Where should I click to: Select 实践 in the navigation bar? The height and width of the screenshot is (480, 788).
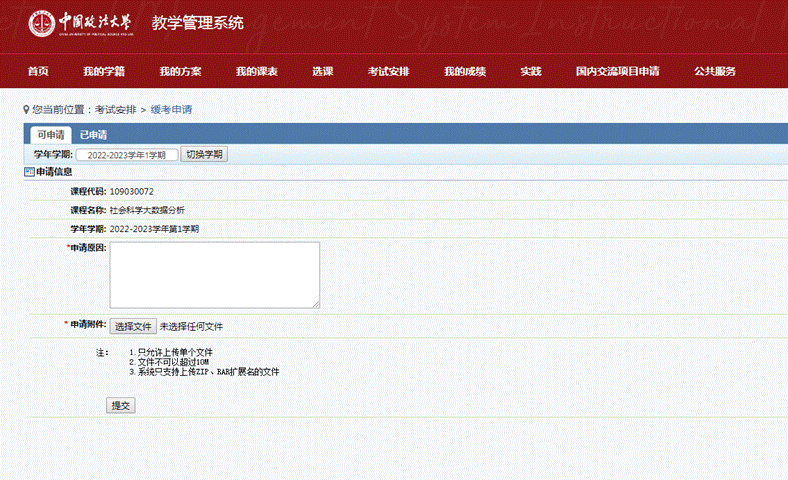coord(530,71)
